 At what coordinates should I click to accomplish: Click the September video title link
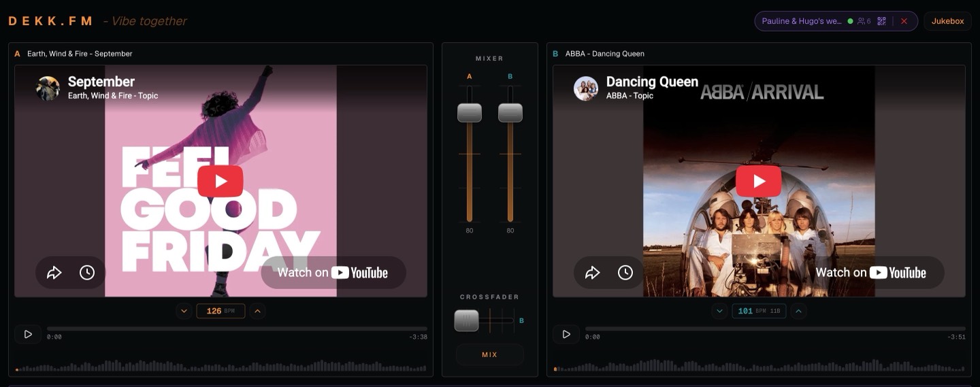coord(101,82)
